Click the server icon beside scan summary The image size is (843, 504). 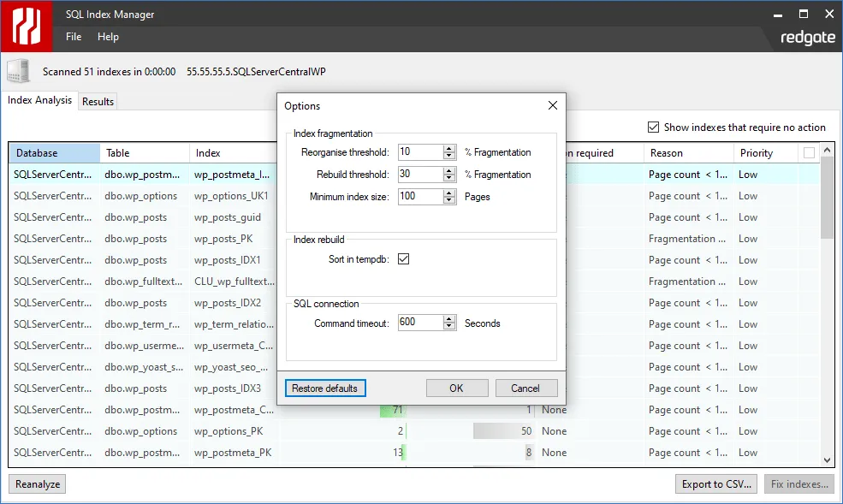pyautogui.click(x=19, y=72)
